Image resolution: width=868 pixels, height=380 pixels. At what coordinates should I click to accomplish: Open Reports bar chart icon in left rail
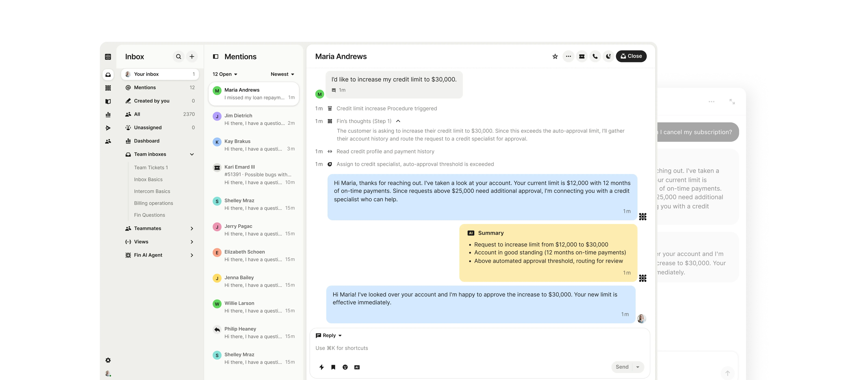[108, 115]
